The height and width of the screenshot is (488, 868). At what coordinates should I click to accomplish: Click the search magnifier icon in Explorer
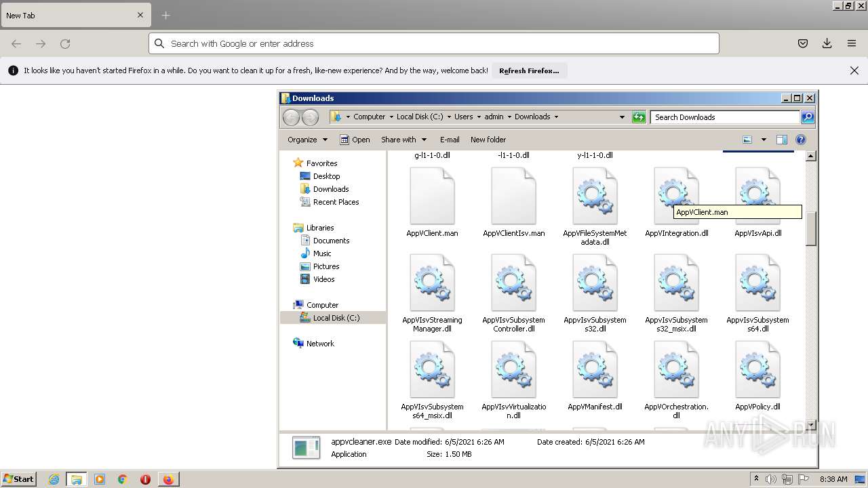807,117
